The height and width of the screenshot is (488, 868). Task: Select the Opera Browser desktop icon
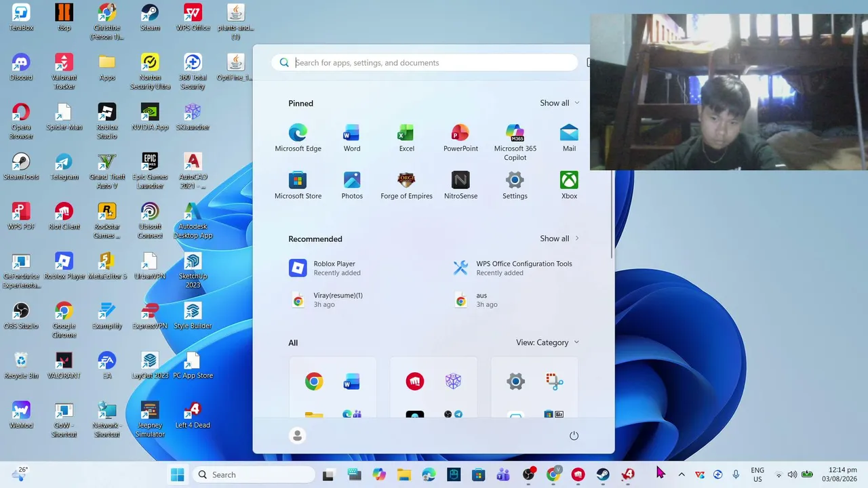(21, 121)
